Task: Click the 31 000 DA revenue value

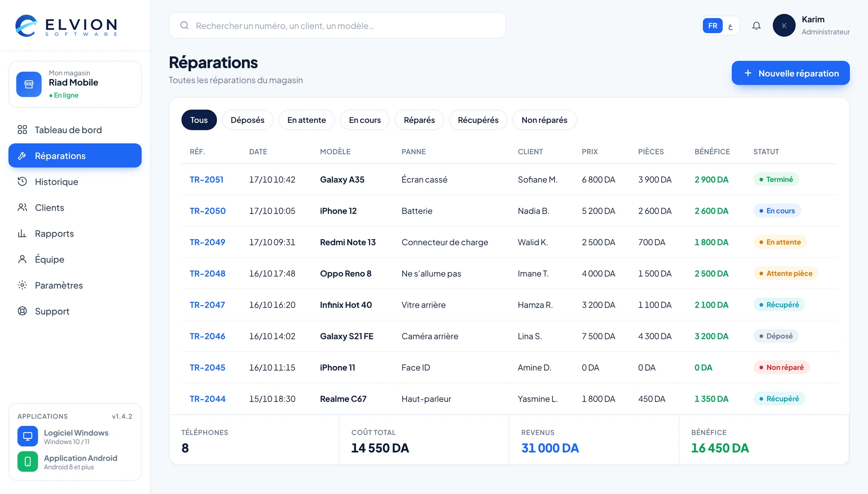Action: [550, 448]
